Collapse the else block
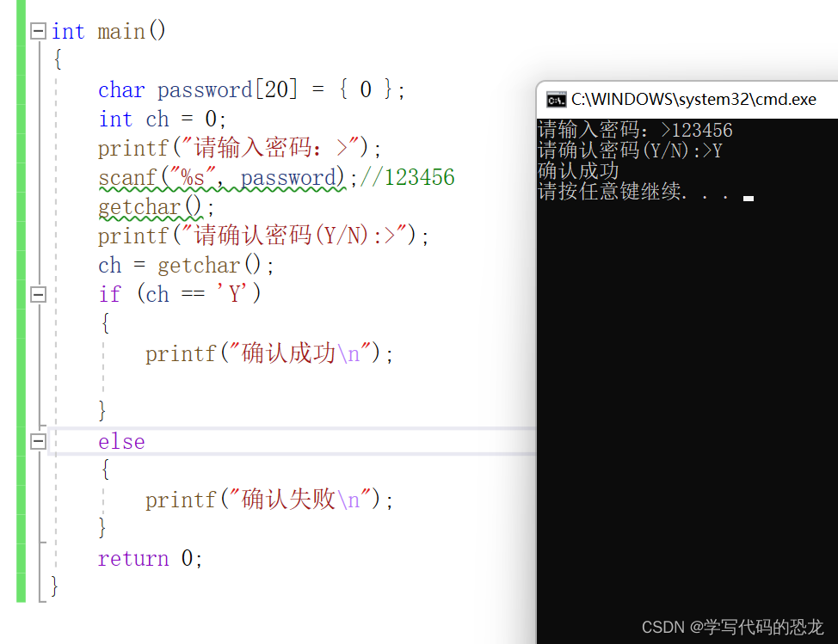The height and width of the screenshot is (644, 838). tap(38, 441)
